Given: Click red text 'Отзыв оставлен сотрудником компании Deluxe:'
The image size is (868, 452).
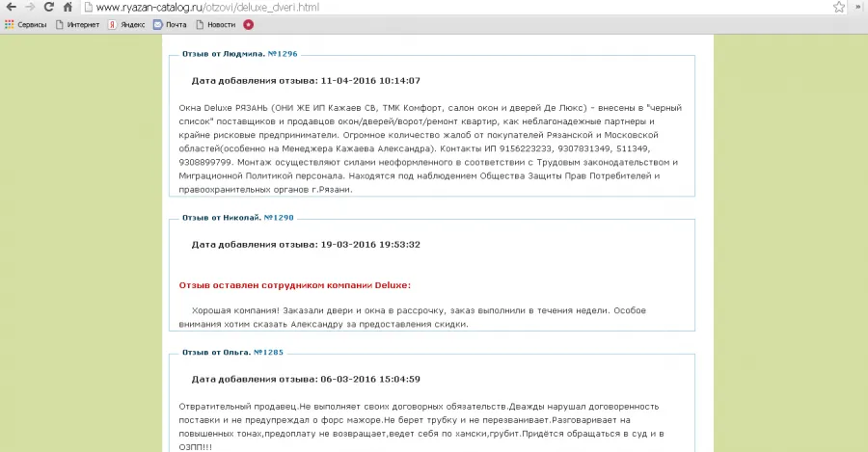Looking at the screenshot, I should click(294, 285).
